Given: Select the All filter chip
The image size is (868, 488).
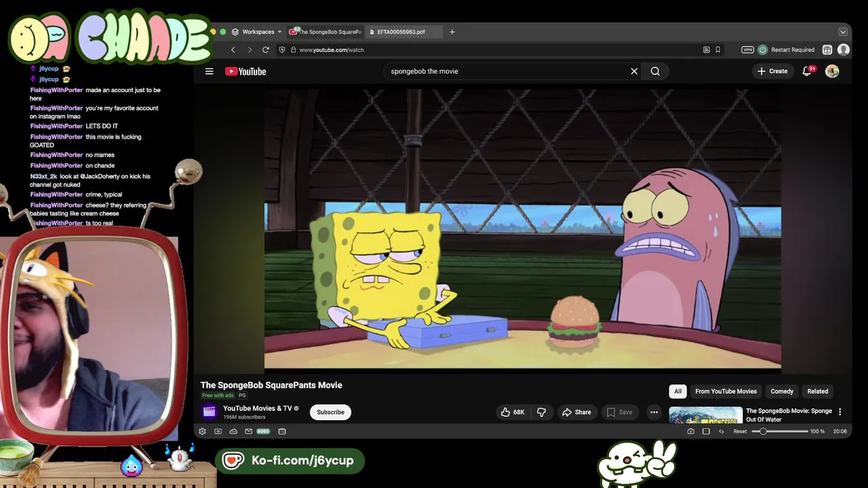Looking at the screenshot, I should 677,391.
